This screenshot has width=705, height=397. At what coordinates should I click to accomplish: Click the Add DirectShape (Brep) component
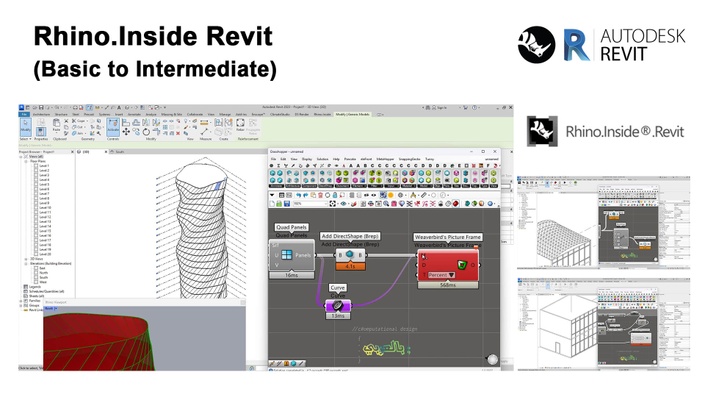pos(350,255)
